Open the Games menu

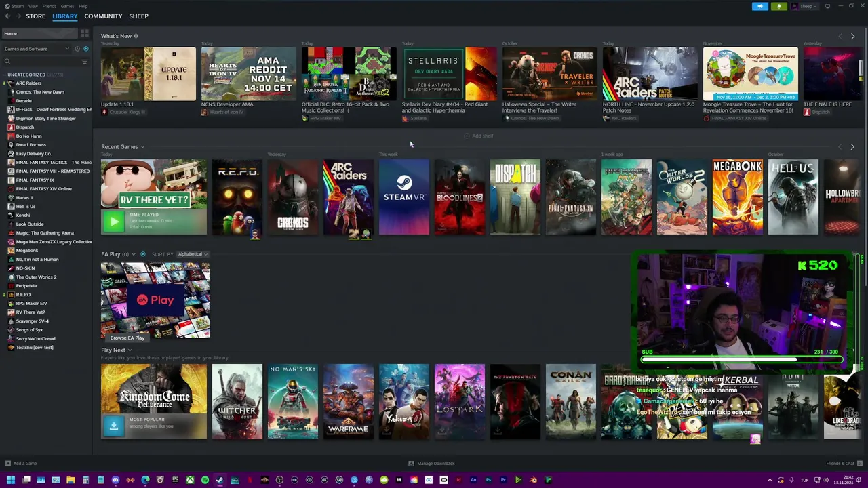tap(67, 6)
